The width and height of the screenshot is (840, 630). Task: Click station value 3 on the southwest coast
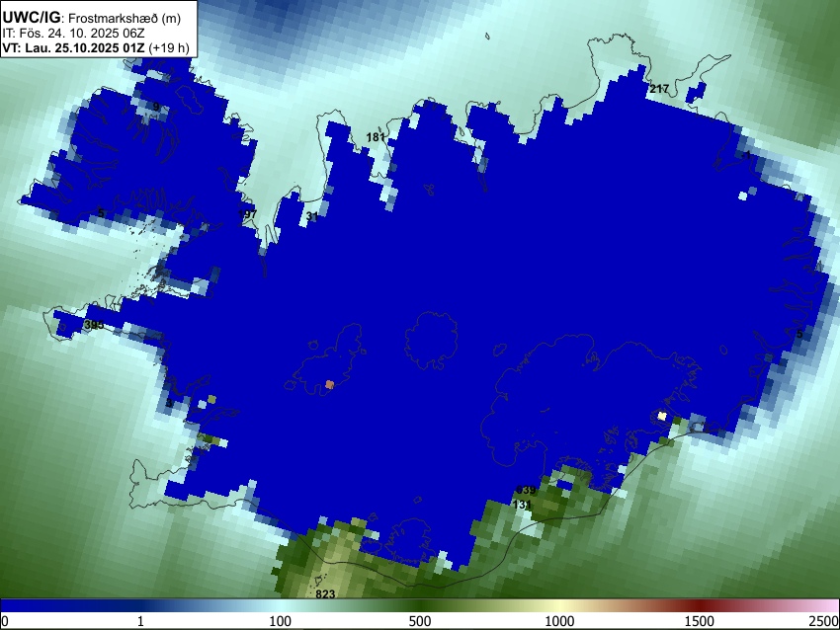tap(169, 403)
